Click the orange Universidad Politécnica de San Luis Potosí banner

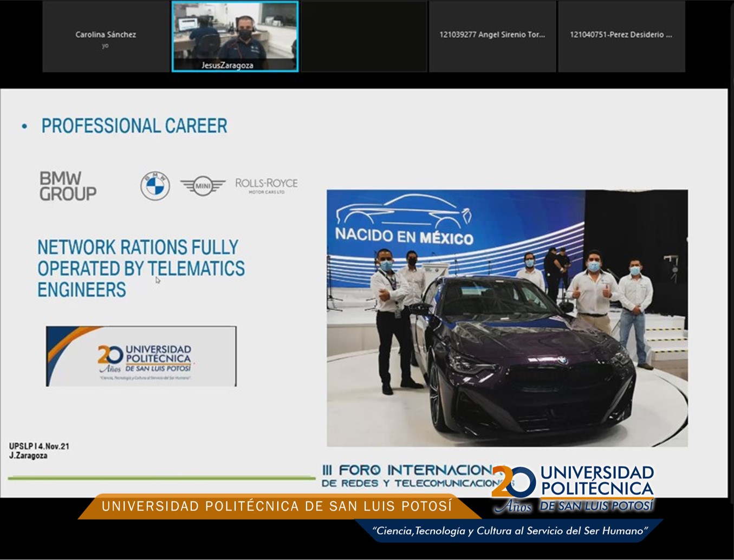[x=276, y=506]
